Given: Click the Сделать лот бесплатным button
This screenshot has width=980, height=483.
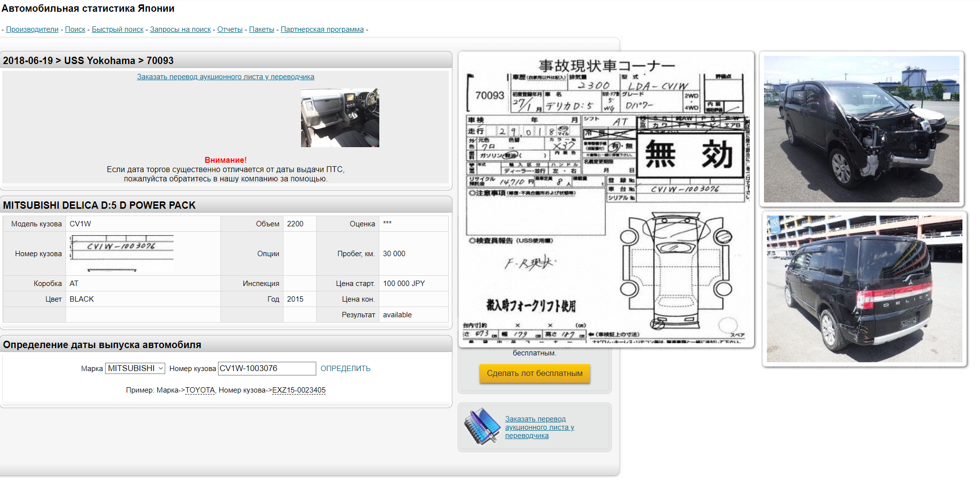Looking at the screenshot, I should pyautogui.click(x=535, y=373).
